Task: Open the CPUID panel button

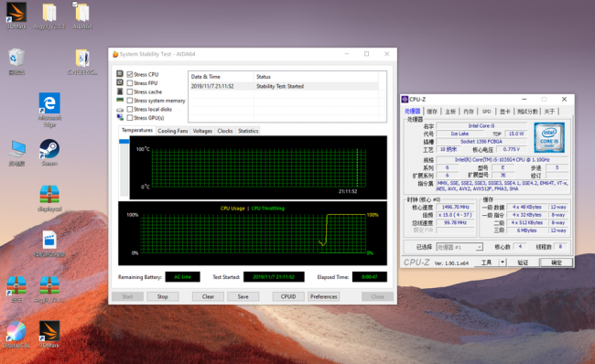Action: pyautogui.click(x=288, y=296)
